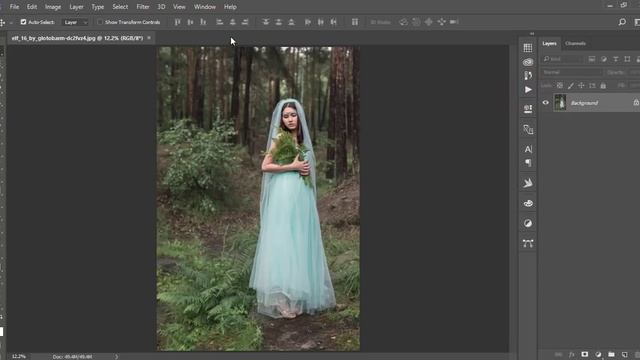This screenshot has width=640, height=360.
Task: Toggle Show Transform Controls checkbox
Action: [100, 22]
